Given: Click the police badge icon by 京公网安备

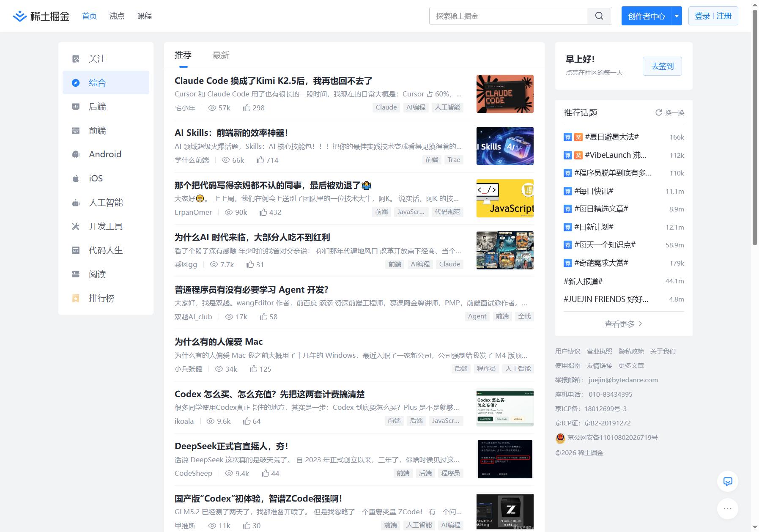Looking at the screenshot, I should (560, 438).
